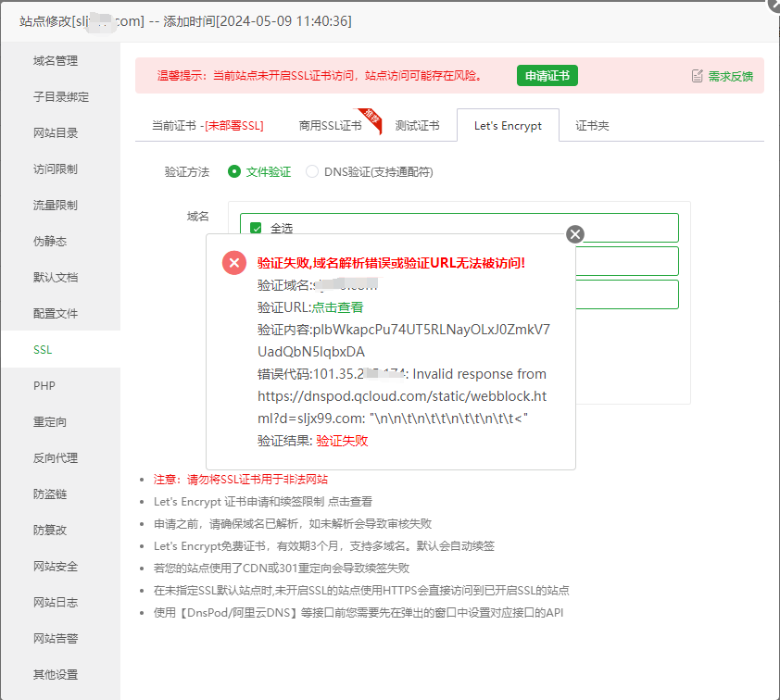Switch to 测试证书 tab
Screen dimensions: 780x700
[x=418, y=126]
